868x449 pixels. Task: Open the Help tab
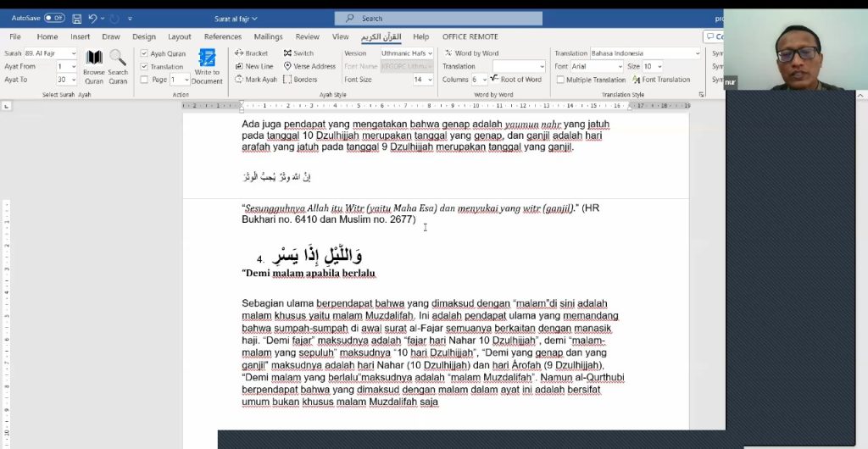coord(420,36)
